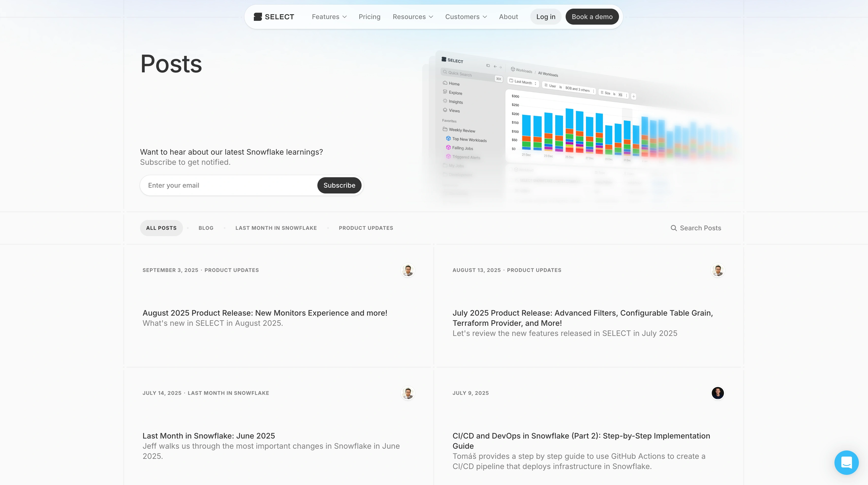Image resolution: width=868 pixels, height=485 pixels.
Task: Click the SELECT logo icon
Action: click(x=258, y=17)
